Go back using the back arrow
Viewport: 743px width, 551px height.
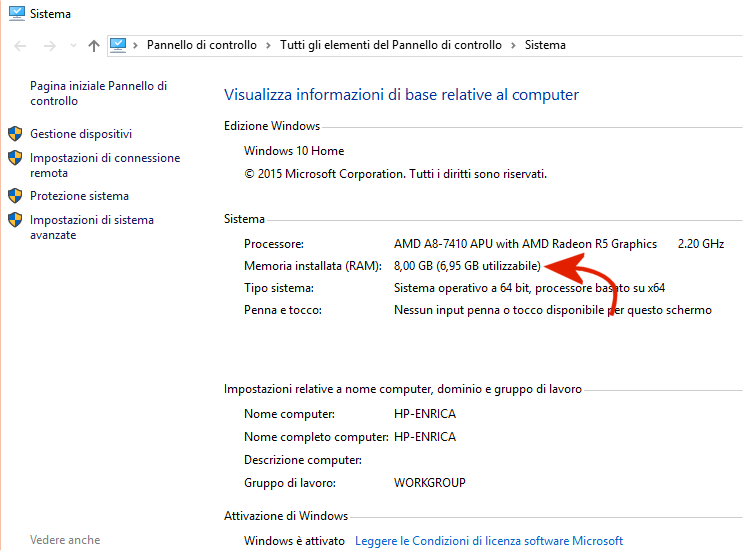[21, 46]
